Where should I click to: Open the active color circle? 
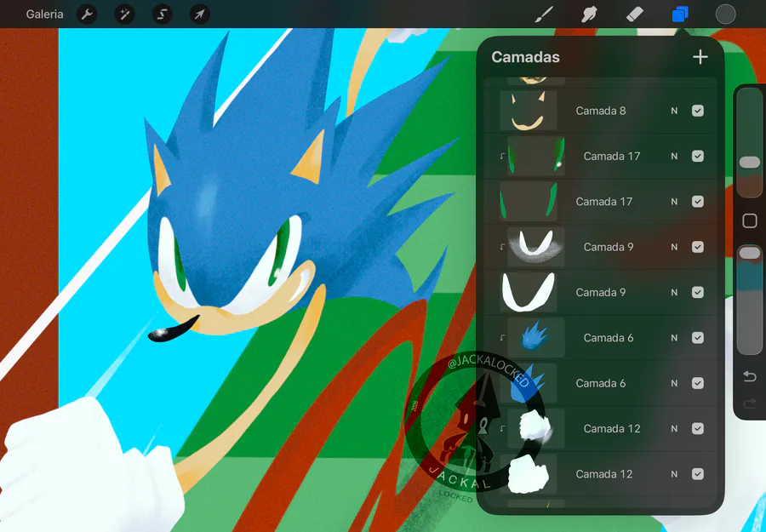point(725,14)
